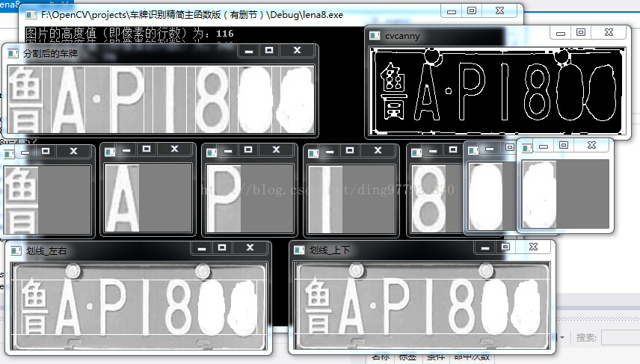The height and width of the screenshot is (364, 640).
Task: Click title icon of the partly covered white-blob window
Action: (473, 150)
